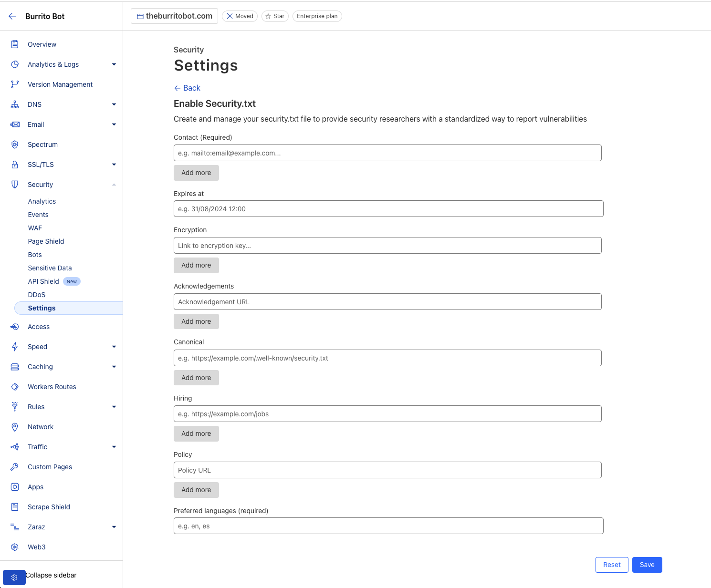Click the gear icon beside Collapse sidebar
Screen dimensions: 711x588
point(14,578)
